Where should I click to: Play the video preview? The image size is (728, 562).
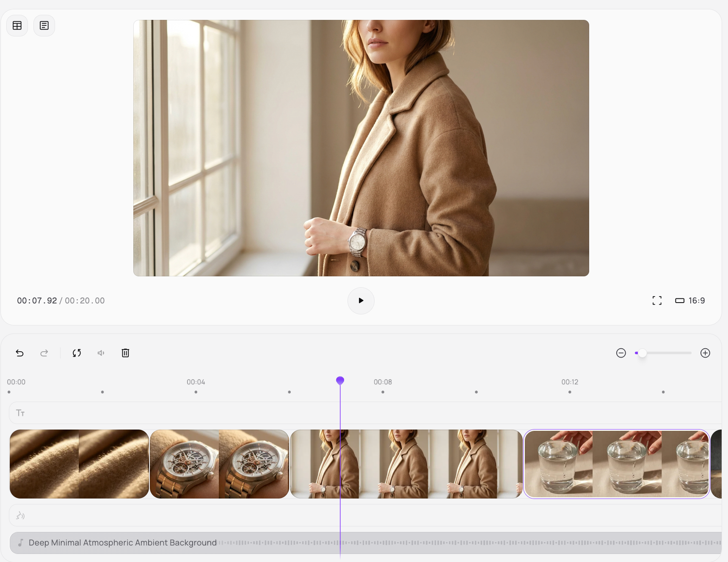click(361, 300)
